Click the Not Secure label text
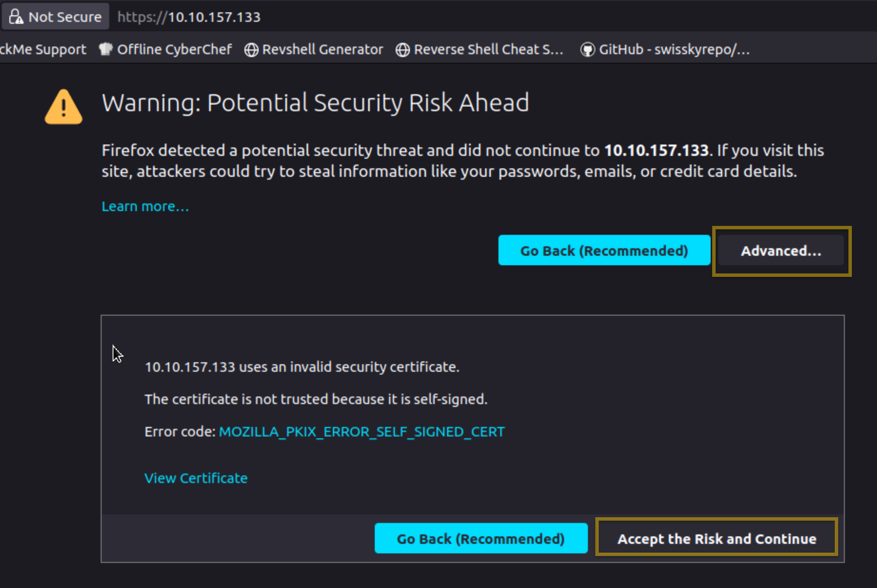Viewport: 877px width, 588px height. (x=65, y=17)
